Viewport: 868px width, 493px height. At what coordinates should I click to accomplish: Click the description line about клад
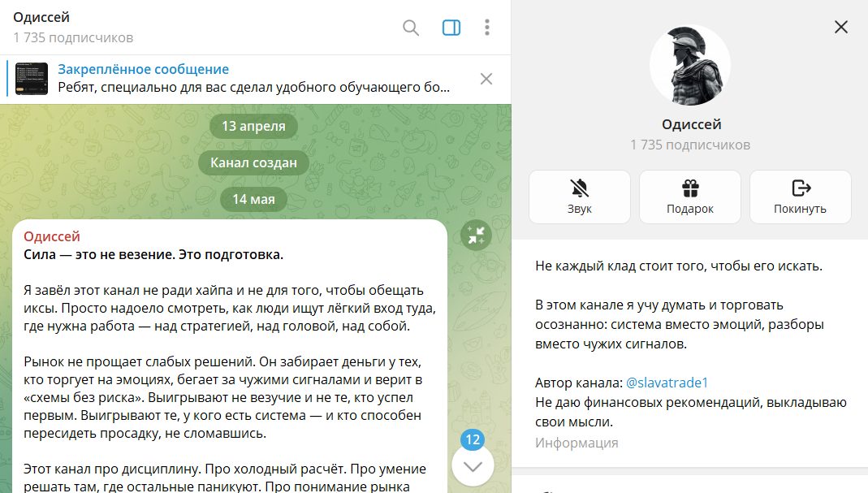679,266
